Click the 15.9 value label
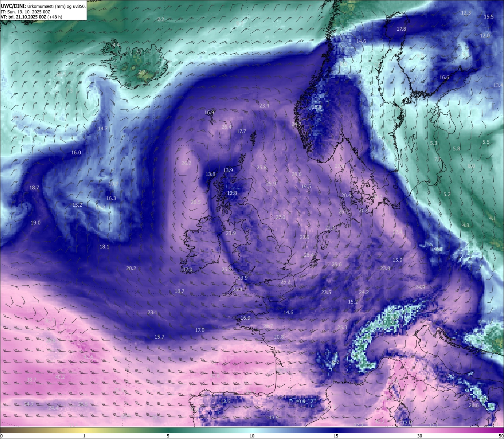 tap(397, 260)
